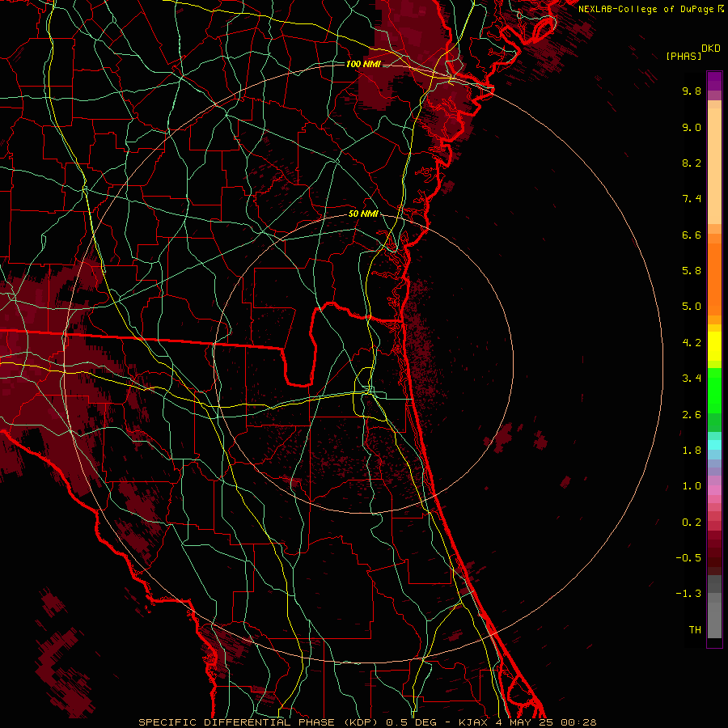Click the bright orange color bar segment
This screenshot has height=728, width=728.
tap(714, 279)
